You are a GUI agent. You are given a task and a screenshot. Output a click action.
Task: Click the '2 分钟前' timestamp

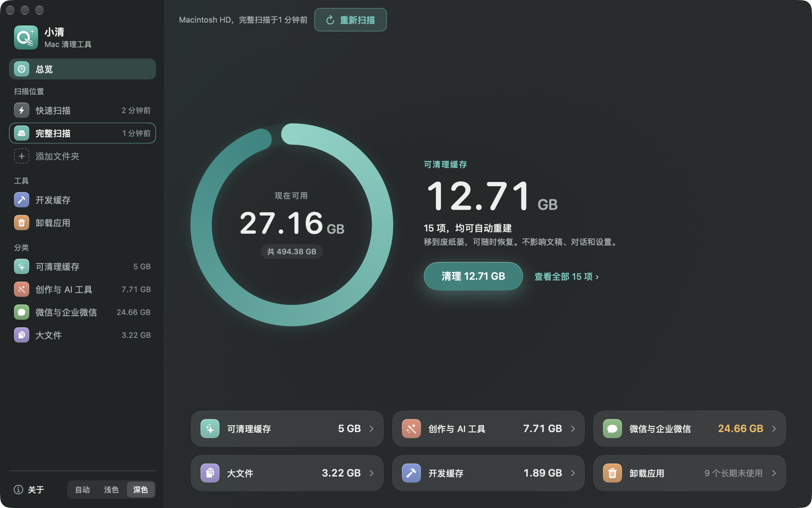pos(136,110)
